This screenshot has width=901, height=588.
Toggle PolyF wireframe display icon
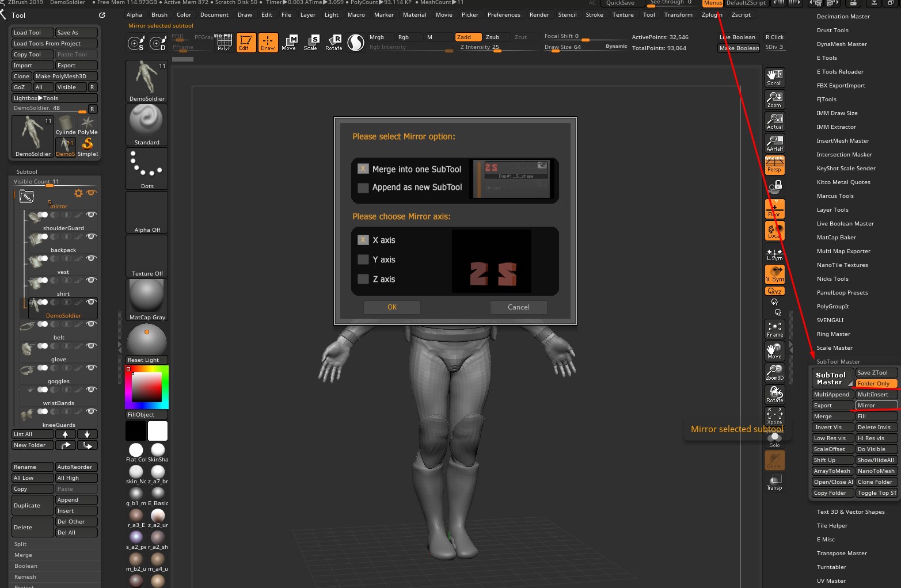tap(224, 42)
